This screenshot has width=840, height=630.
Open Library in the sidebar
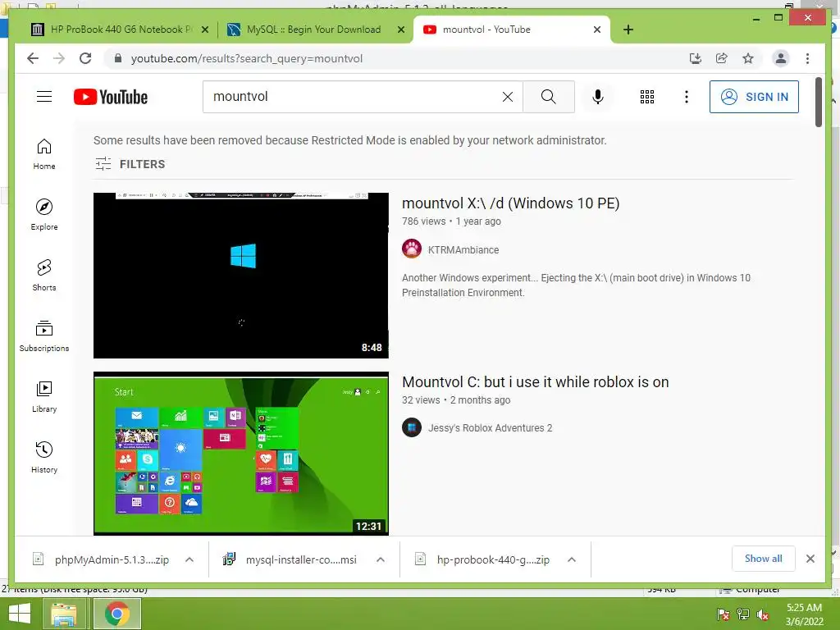(44, 396)
